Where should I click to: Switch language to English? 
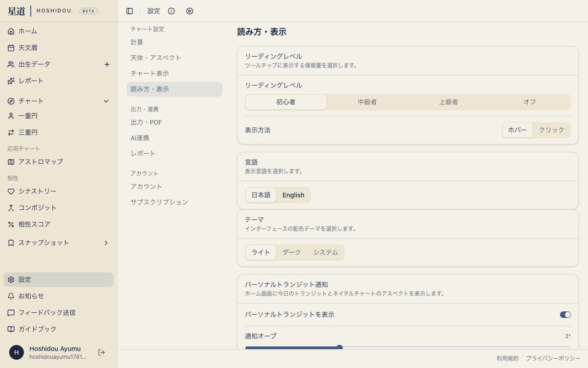[294, 195]
